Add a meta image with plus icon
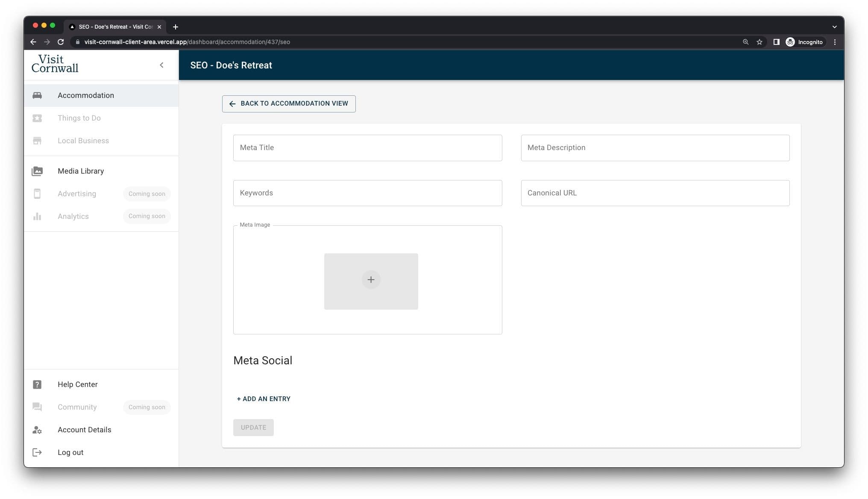Screen dimensions: 868x499 tap(371, 280)
